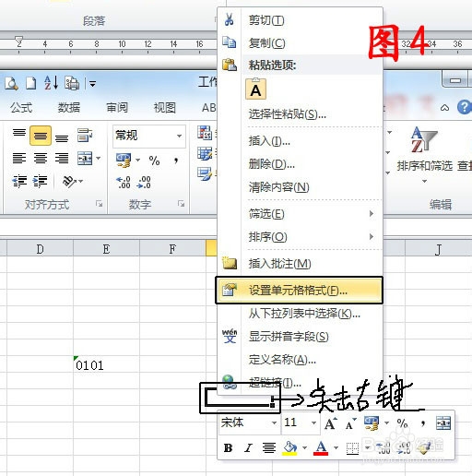Click New document icon in quick access toolbar
The image size is (472, 476).
[30, 83]
